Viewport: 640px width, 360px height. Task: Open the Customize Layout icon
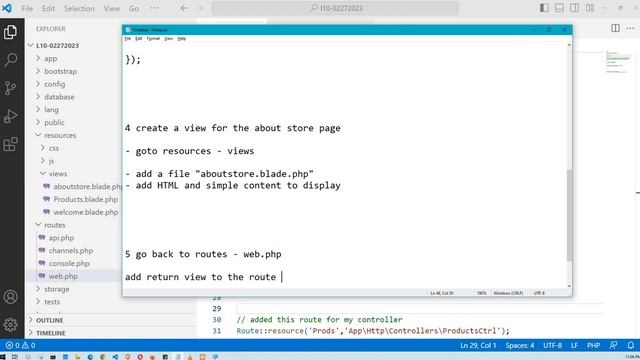[x=590, y=8]
